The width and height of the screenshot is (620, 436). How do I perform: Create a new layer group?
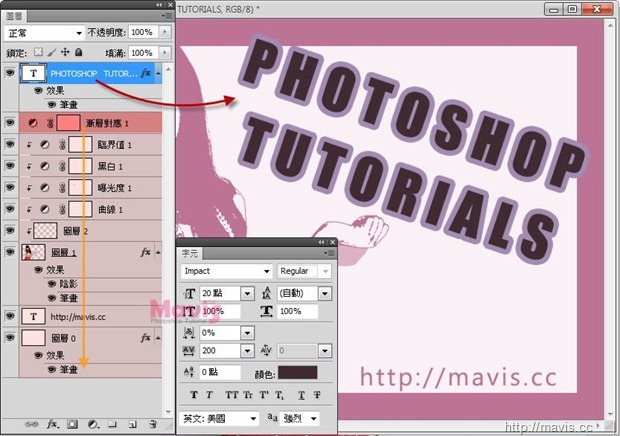[x=113, y=424]
